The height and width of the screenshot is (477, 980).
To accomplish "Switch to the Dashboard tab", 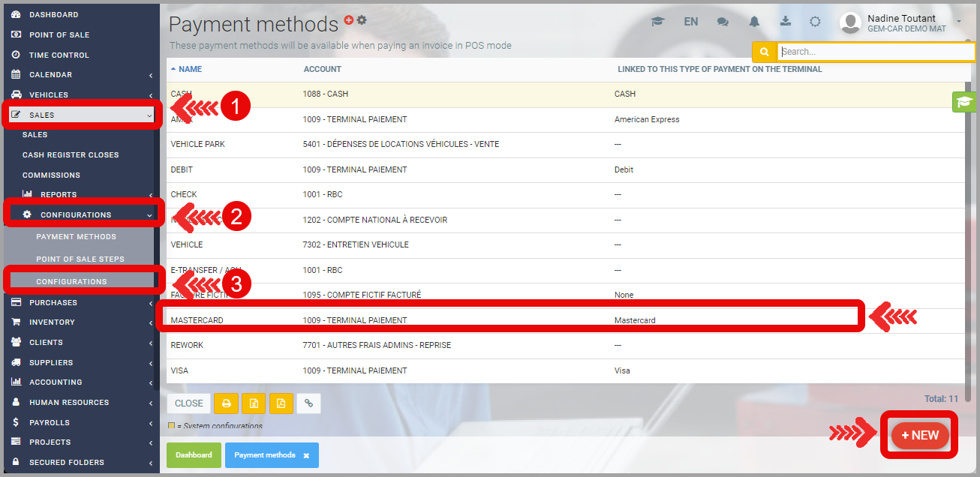I will click(x=194, y=455).
